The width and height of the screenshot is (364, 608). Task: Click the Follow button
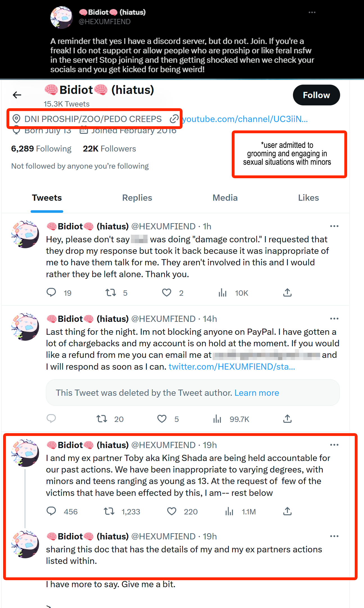tap(316, 95)
